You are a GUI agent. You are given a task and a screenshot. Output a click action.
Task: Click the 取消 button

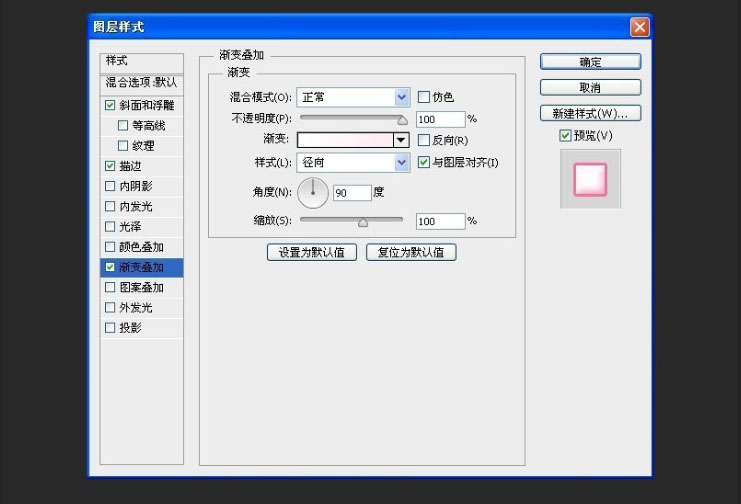tap(590, 87)
